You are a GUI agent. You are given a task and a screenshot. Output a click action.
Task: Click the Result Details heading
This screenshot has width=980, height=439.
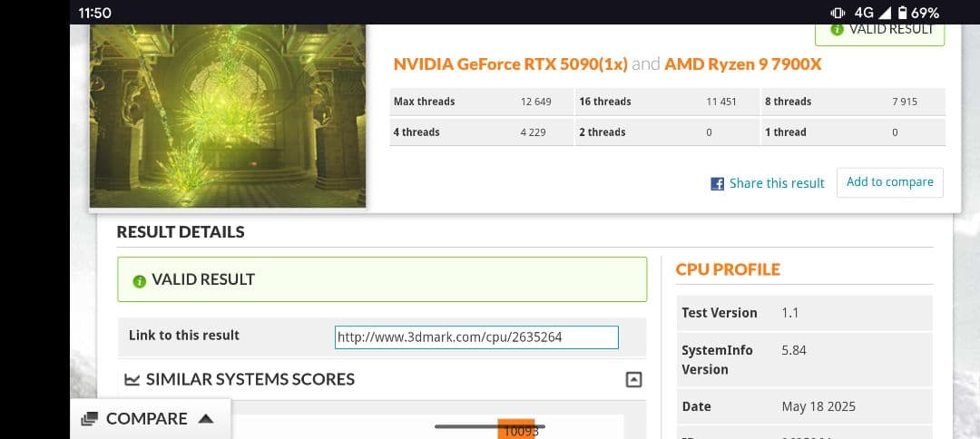tap(181, 232)
